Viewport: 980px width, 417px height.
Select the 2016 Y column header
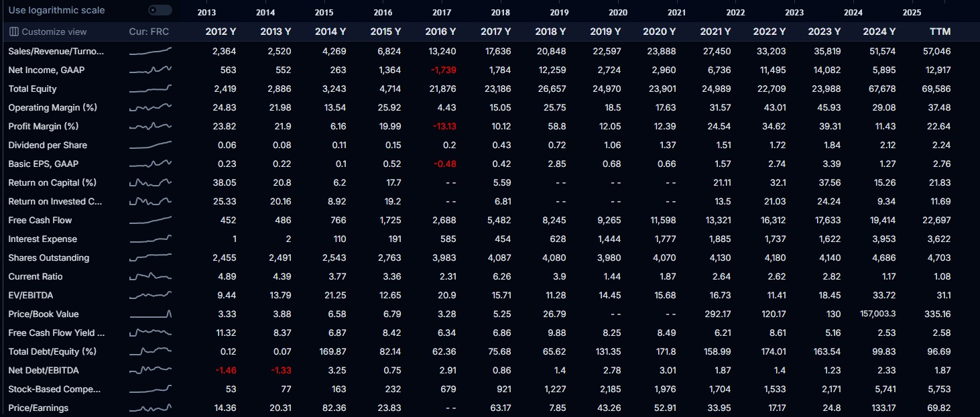[x=440, y=32]
